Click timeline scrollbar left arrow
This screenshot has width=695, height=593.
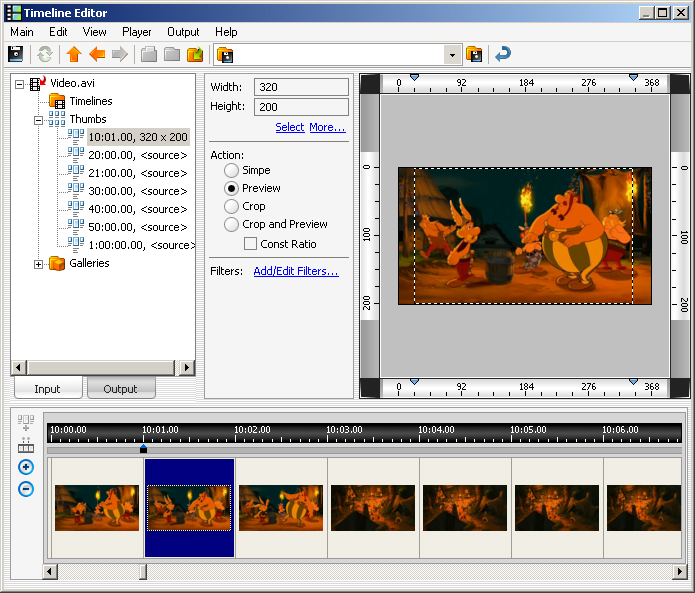pyautogui.click(x=50, y=571)
